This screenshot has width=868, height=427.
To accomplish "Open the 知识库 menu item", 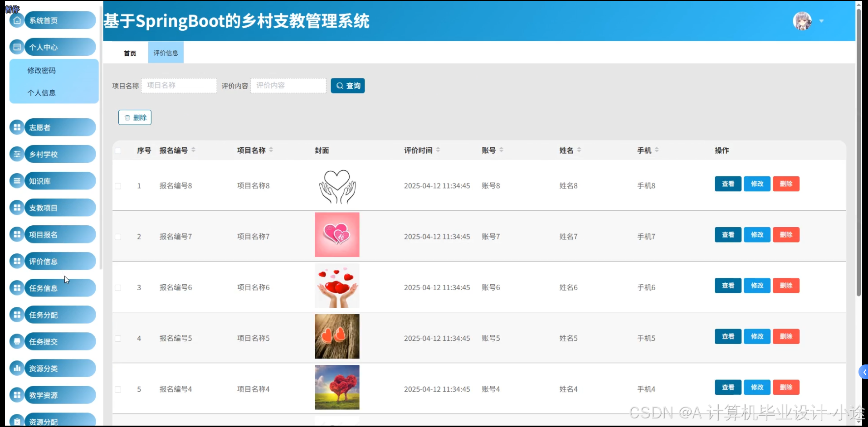I will pyautogui.click(x=60, y=181).
